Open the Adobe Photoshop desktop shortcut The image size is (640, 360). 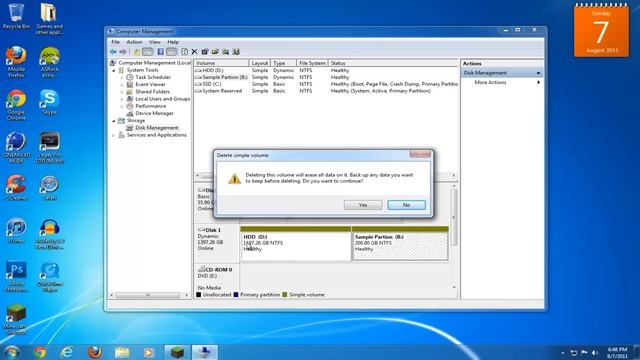(x=16, y=277)
